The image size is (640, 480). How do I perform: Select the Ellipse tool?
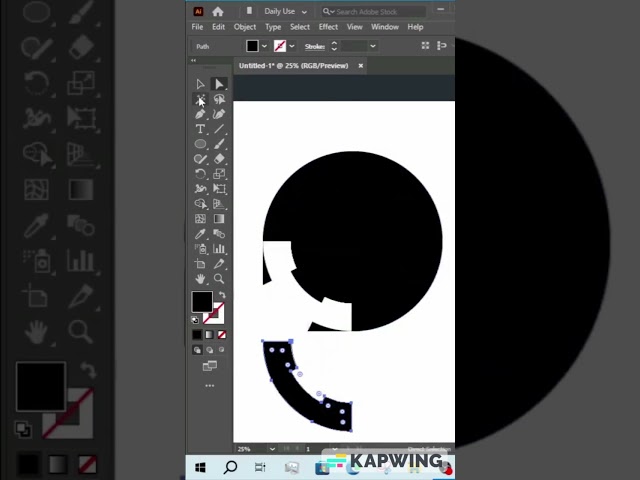click(x=200, y=144)
